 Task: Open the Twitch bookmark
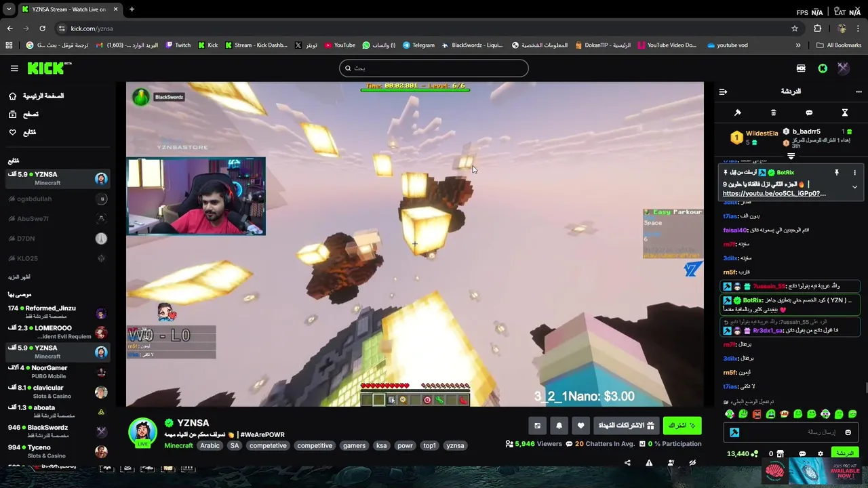[178, 45]
